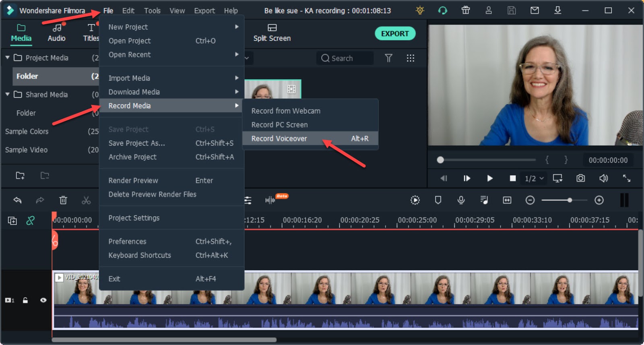644x345 pixels.
Task: Collapse the Shared Media tree
Action: 7,94
